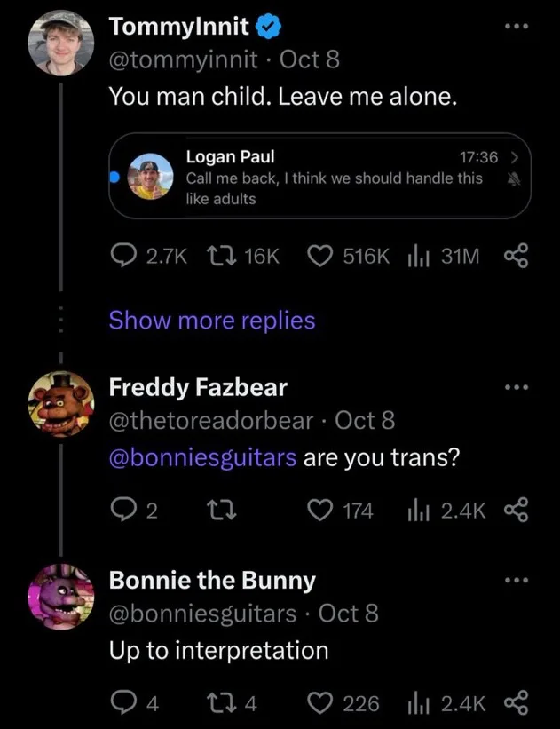Share TommyInnit's tweet via share icon
This screenshot has width=560, height=729.
pos(516,257)
